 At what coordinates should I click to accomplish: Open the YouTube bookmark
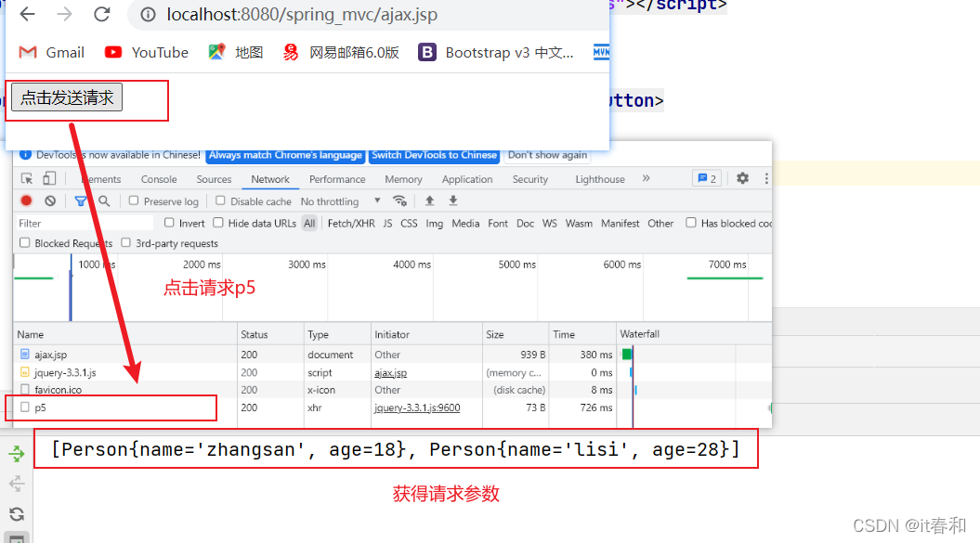pos(146,53)
